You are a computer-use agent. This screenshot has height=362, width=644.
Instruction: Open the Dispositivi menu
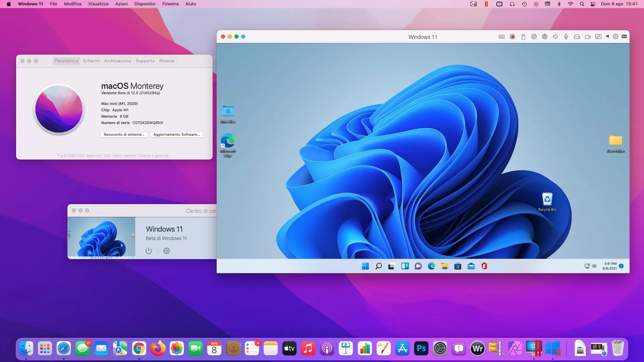145,4
